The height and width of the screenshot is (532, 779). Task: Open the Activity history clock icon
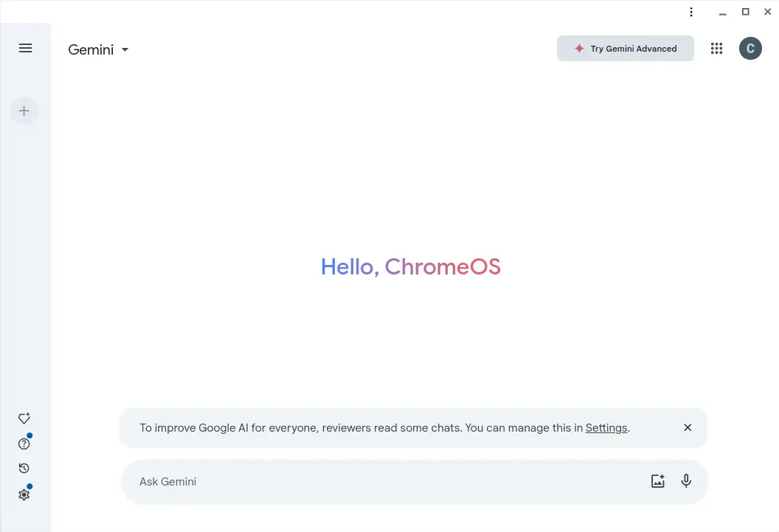tap(24, 469)
